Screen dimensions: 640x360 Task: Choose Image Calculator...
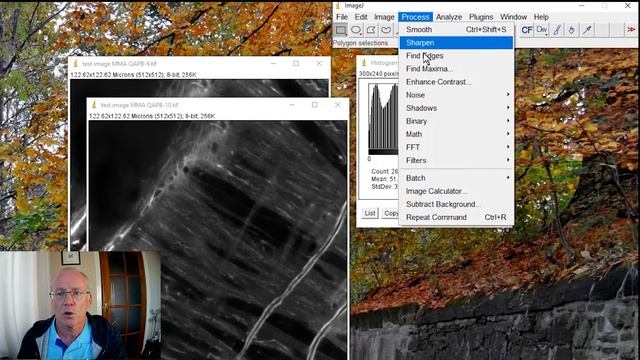point(456,191)
